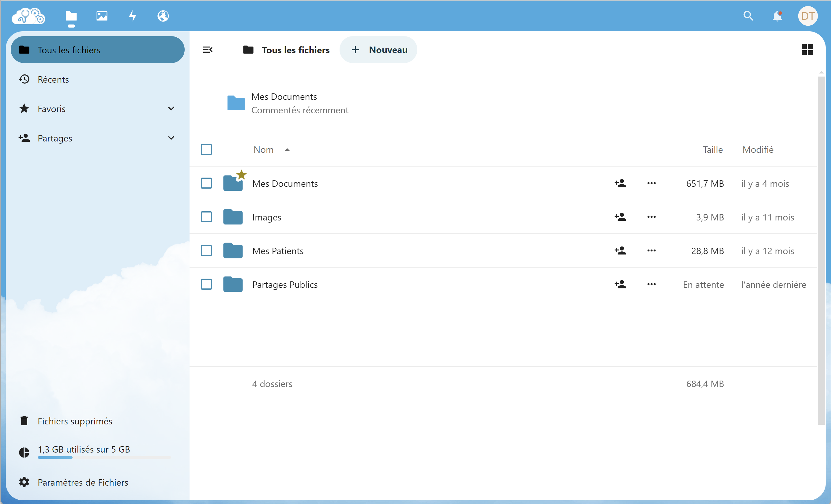The image size is (831, 504).
Task: Open the search magnifier icon
Action: click(x=748, y=16)
